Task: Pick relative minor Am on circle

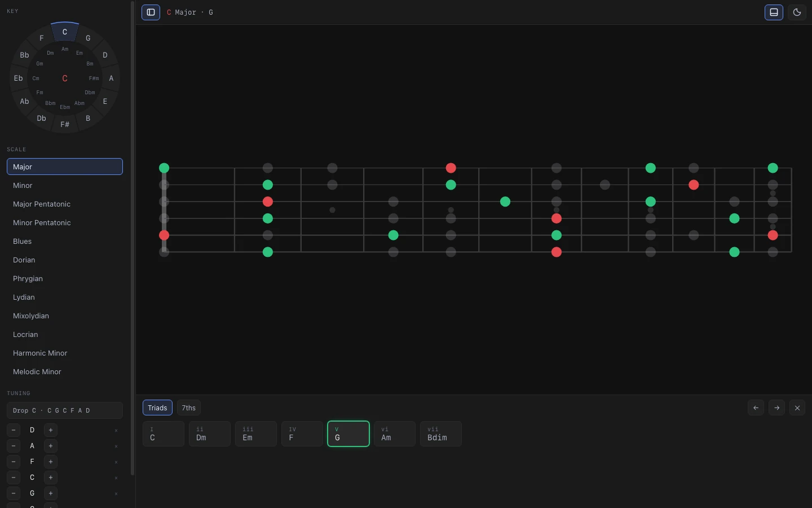Action: pyautogui.click(x=65, y=49)
